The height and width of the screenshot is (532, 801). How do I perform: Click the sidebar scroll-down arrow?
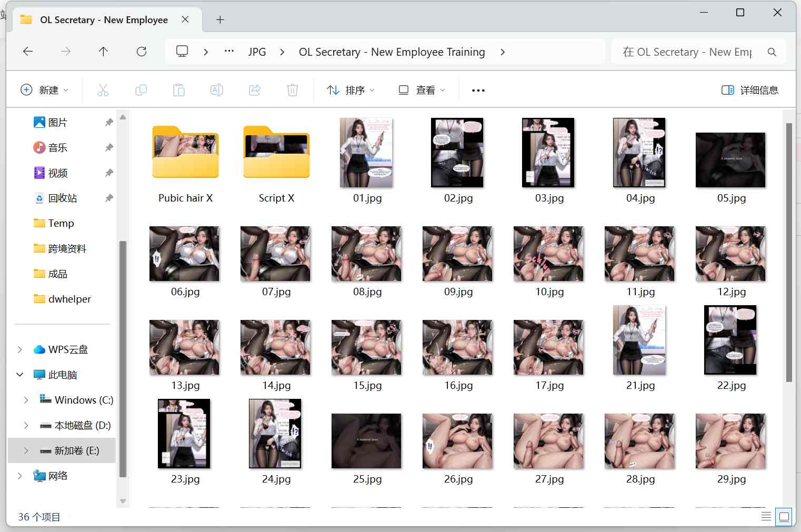[123, 501]
